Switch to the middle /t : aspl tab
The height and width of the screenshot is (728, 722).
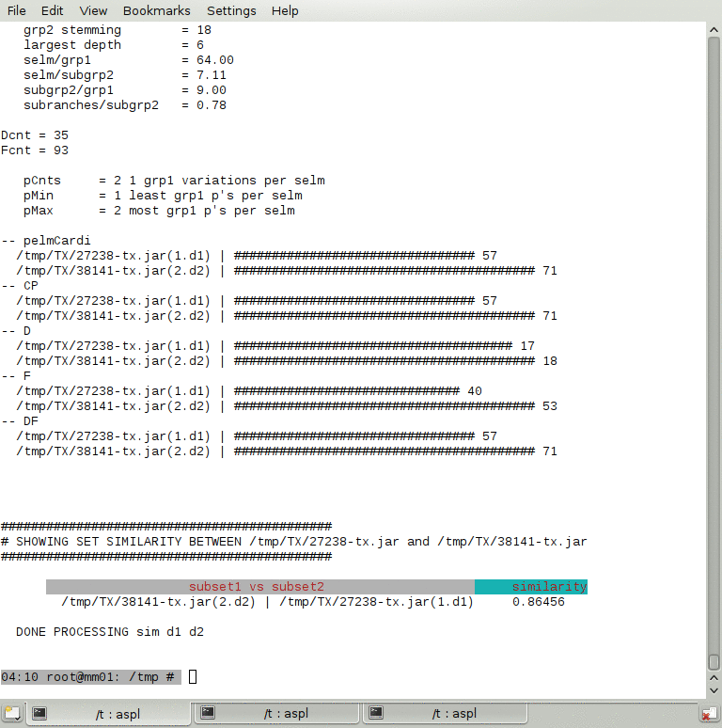tap(277, 713)
